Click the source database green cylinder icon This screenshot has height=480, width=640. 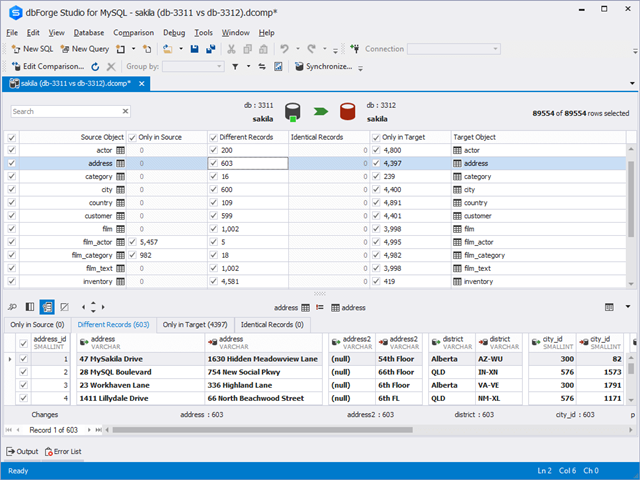(x=294, y=110)
